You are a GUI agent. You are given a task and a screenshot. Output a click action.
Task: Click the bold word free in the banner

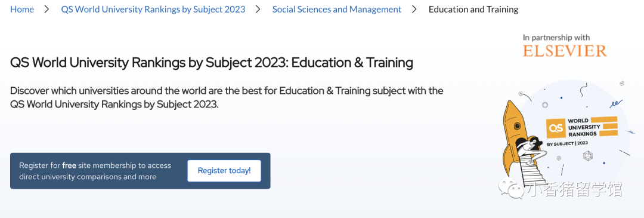point(69,165)
